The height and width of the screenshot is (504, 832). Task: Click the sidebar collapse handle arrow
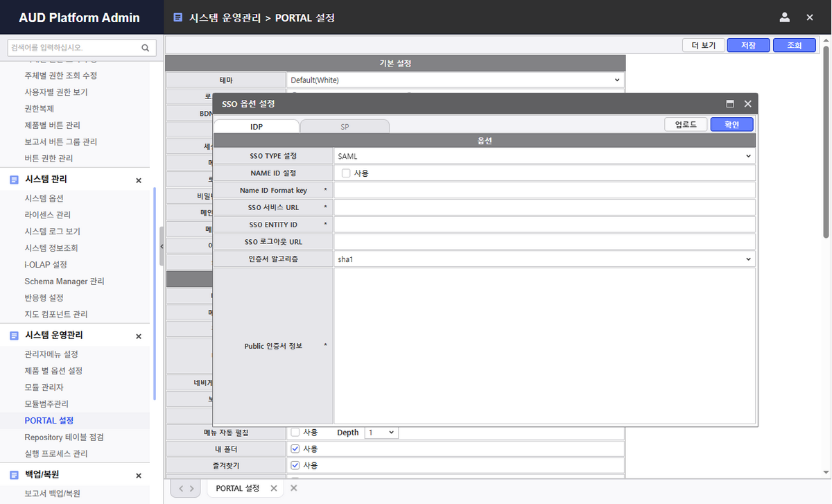162,246
